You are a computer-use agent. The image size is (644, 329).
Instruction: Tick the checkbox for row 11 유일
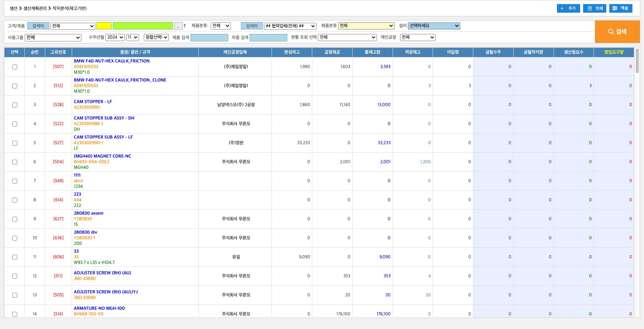[15, 257]
